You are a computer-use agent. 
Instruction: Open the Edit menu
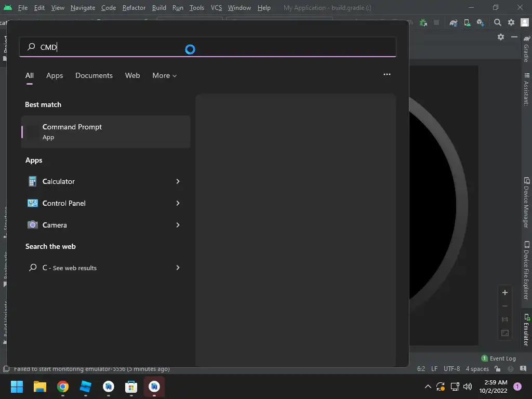pos(39,7)
